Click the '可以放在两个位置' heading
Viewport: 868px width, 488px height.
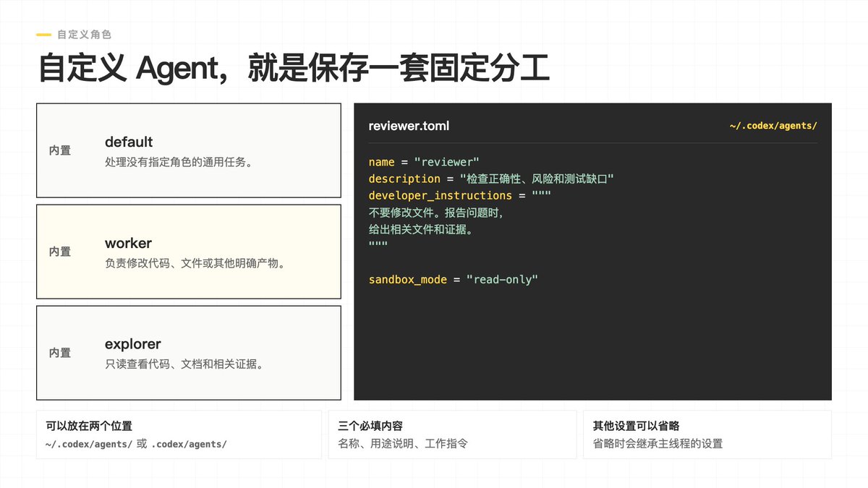[89, 426]
